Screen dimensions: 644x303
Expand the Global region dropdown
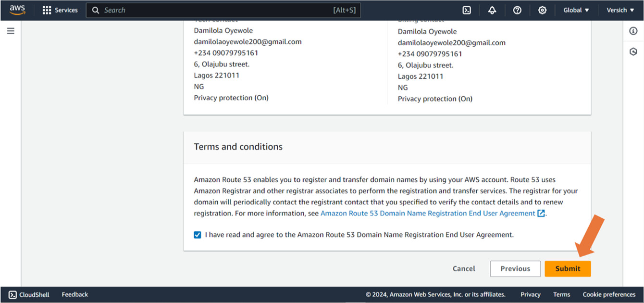pyautogui.click(x=576, y=10)
